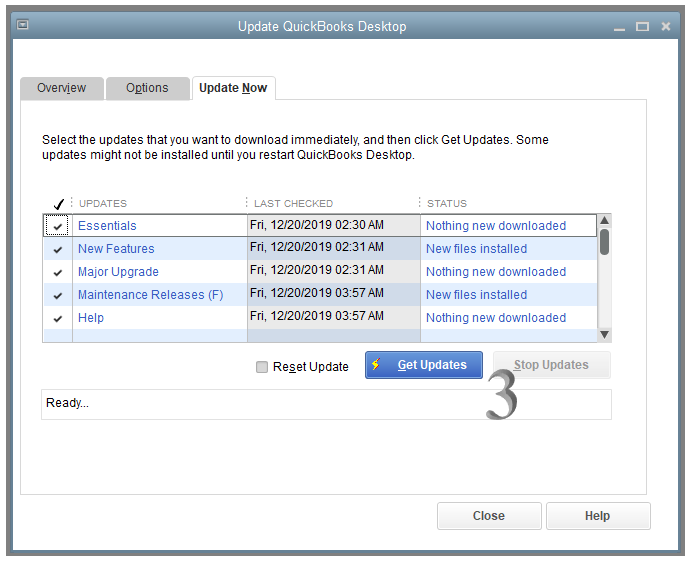Open the New Features update link
The height and width of the screenshot is (562, 690).
click(x=116, y=249)
